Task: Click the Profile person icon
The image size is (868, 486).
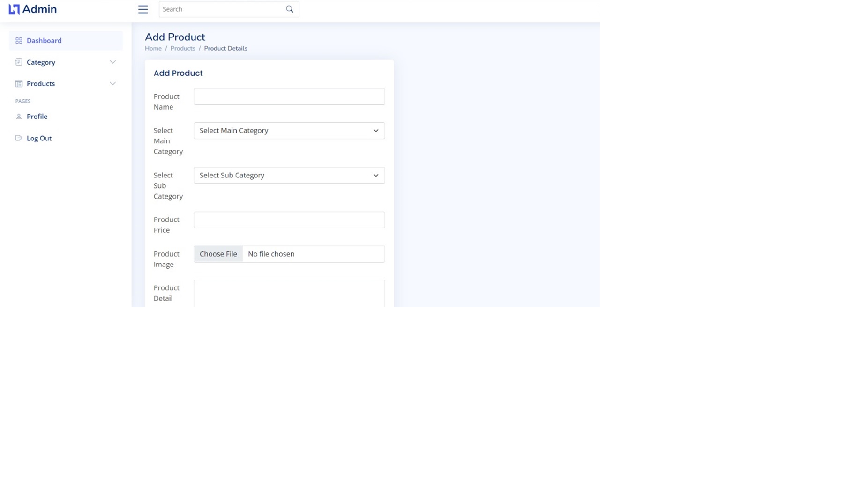Action: click(19, 117)
